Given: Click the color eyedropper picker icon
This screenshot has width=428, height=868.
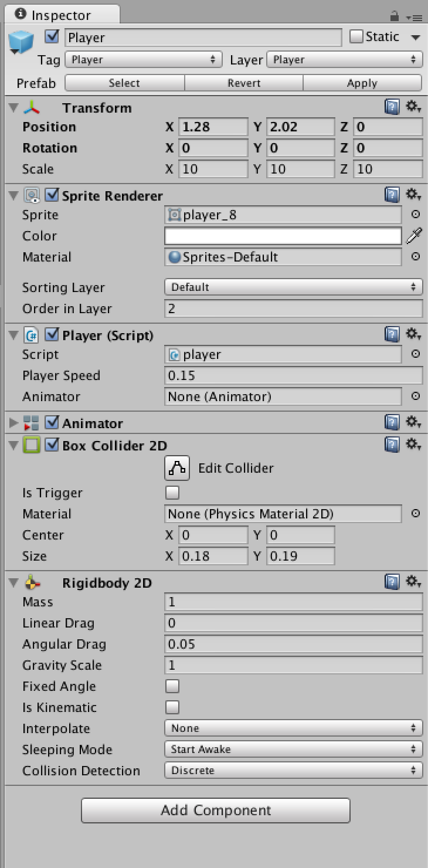Looking at the screenshot, I should 415,236.
